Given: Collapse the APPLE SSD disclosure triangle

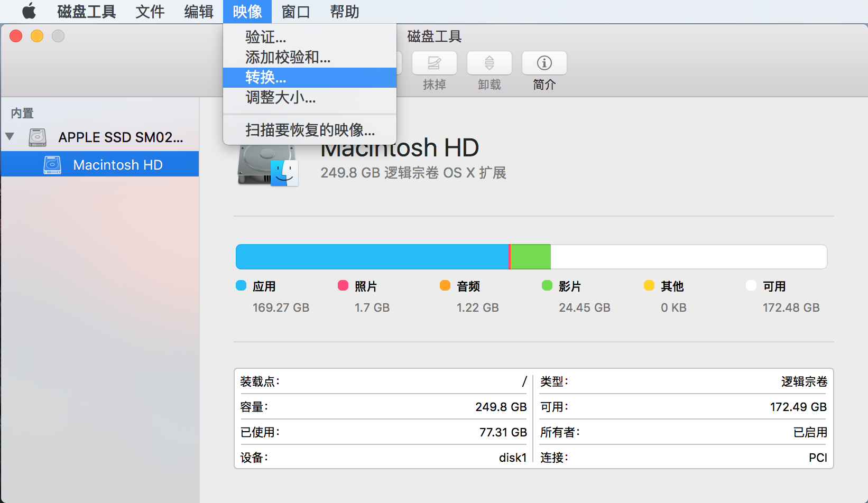Looking at the screenshot, I should click(x=10, y=136).
